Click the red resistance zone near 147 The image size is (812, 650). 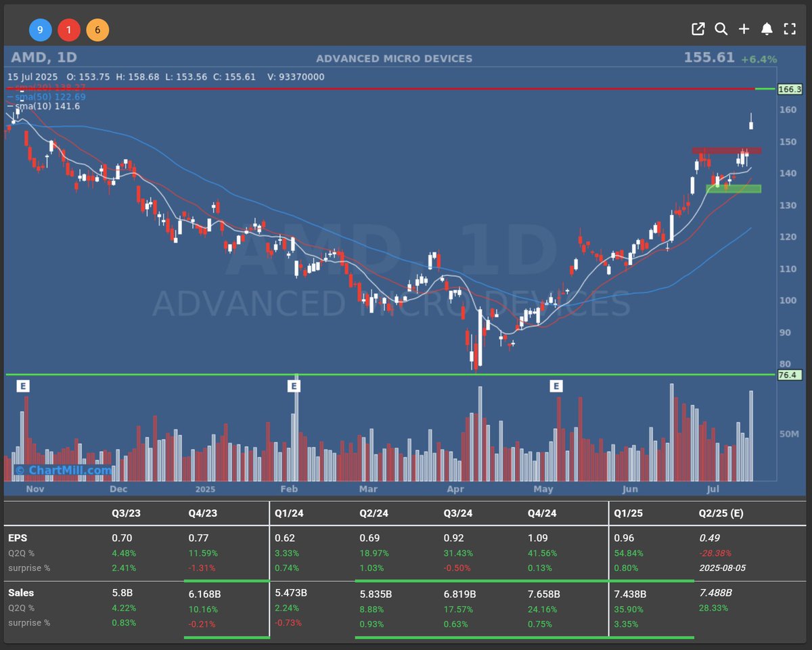click(726, 150)
